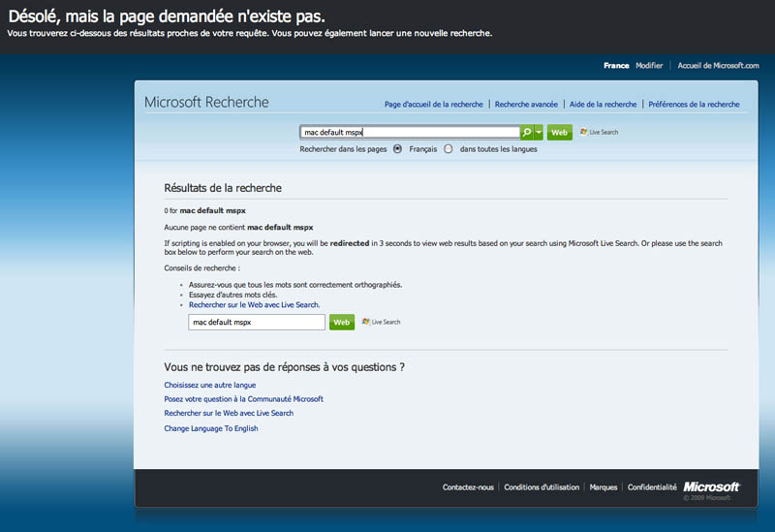Screen dimensions: 775x532
Task: Click the Live Search logo near top search box
Action: coord(599,132)
